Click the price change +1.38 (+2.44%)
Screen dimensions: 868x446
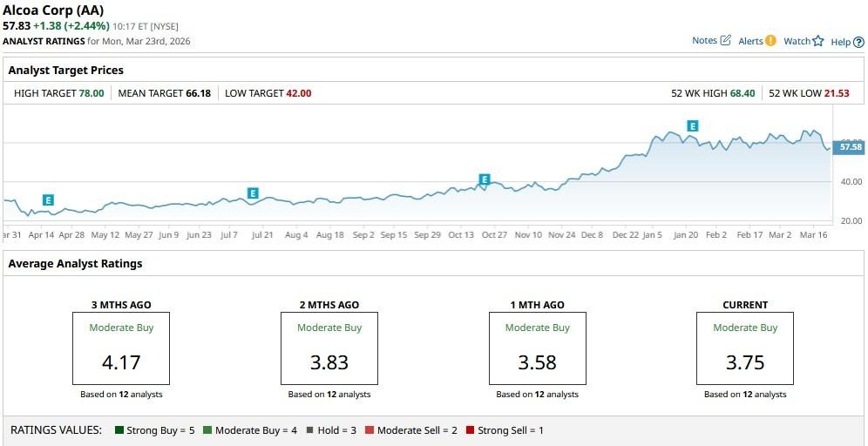[71, 26]
